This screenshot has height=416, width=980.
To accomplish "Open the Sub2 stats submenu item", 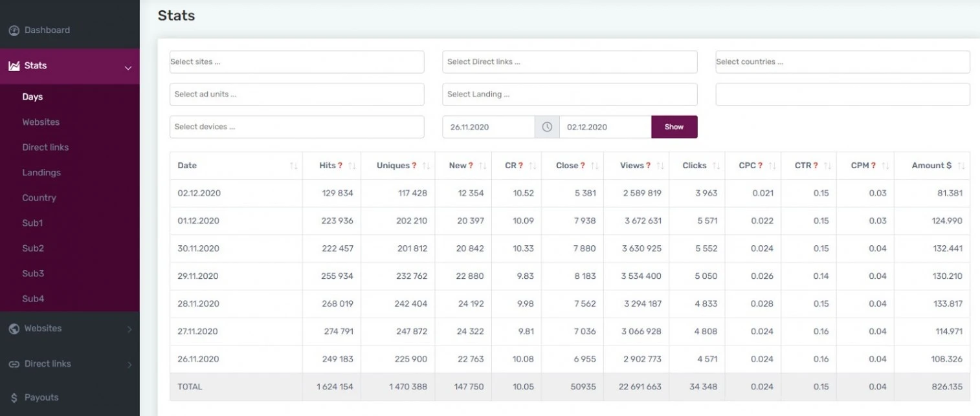I will pos(33,248).
